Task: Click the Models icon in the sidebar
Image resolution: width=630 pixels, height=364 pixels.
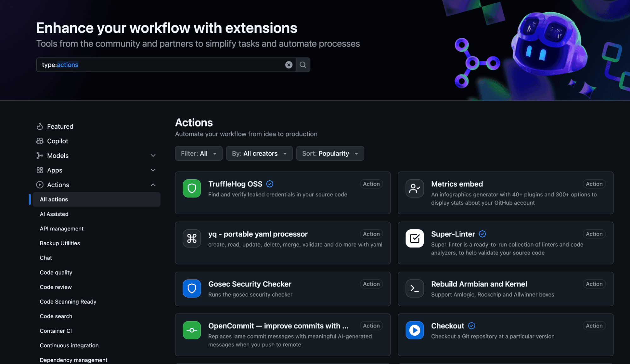Action: 40,156
